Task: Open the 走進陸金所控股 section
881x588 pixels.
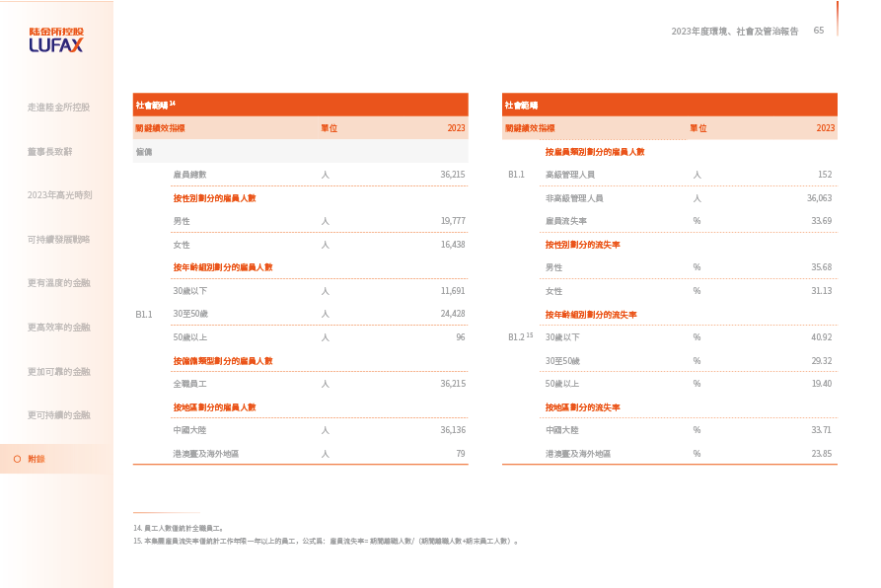Action: click(x=58, y=107)
